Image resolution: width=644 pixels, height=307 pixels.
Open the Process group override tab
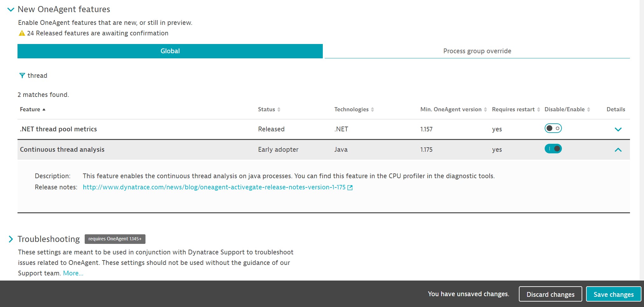tap(477, 51)
